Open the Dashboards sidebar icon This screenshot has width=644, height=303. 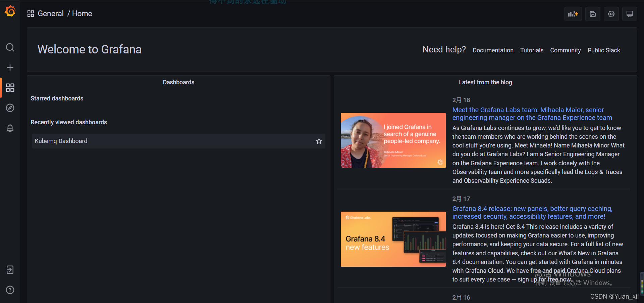pos(10,88)
